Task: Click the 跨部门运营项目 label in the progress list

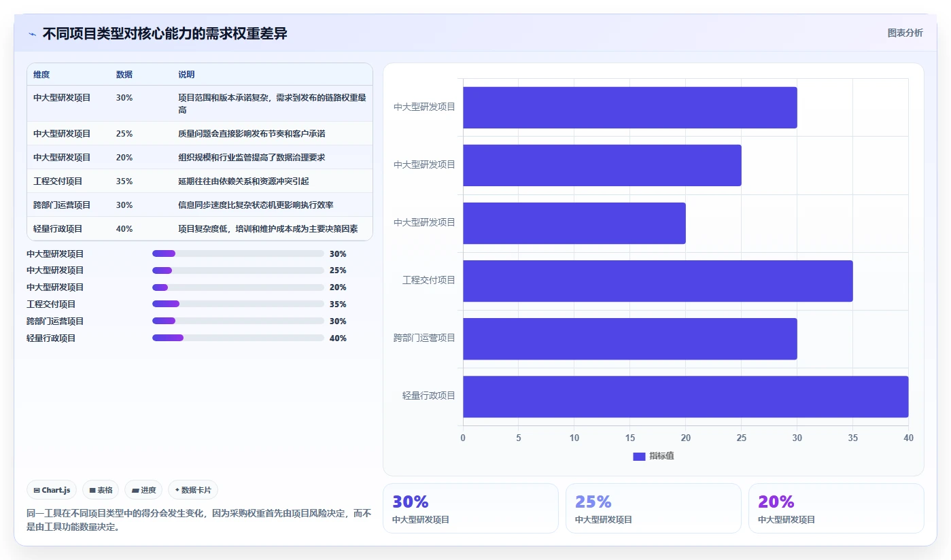Action: tap(55, 321)
